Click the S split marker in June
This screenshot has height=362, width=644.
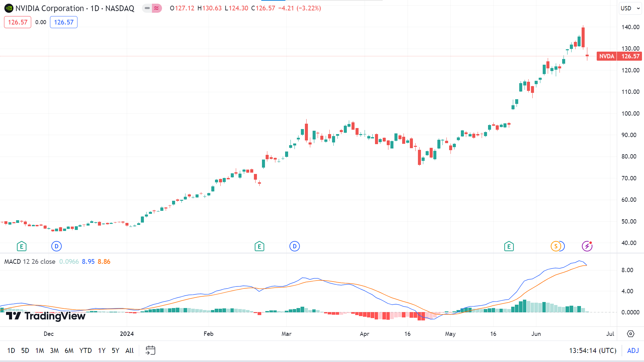(x=556, y=246)
